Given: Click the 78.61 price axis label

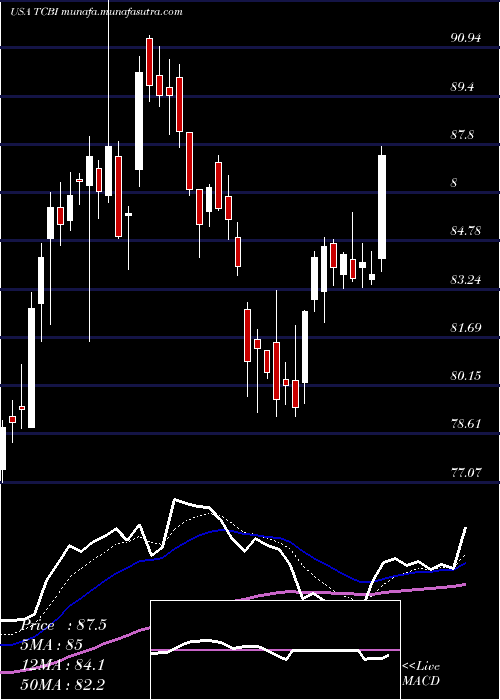Looking at the screenshot, I should 466,424.
